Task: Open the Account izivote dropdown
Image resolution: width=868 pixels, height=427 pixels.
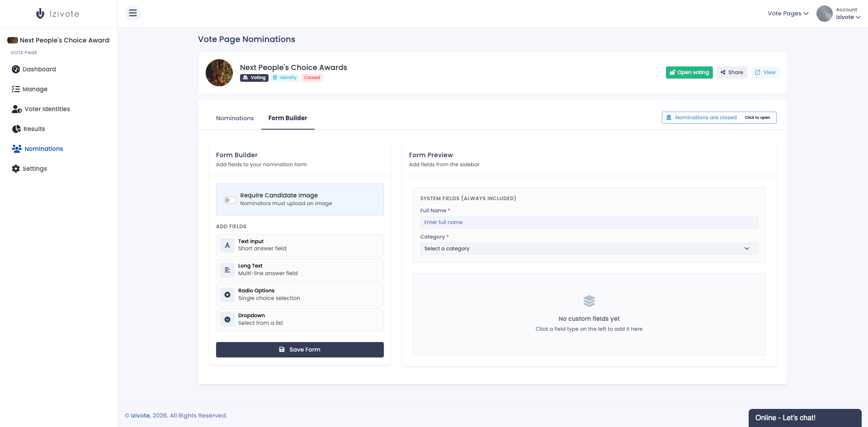Action: coord(848,14)
